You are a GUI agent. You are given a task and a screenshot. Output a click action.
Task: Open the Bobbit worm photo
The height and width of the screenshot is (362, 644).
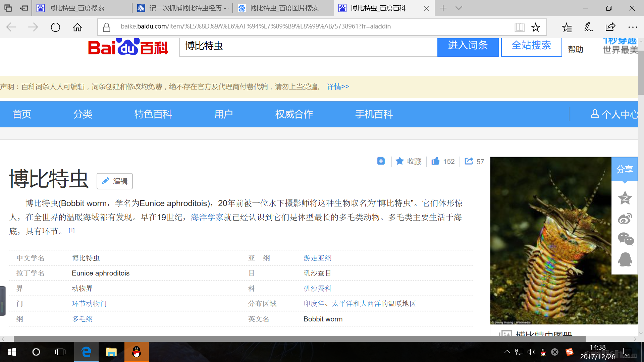(551, 241)
